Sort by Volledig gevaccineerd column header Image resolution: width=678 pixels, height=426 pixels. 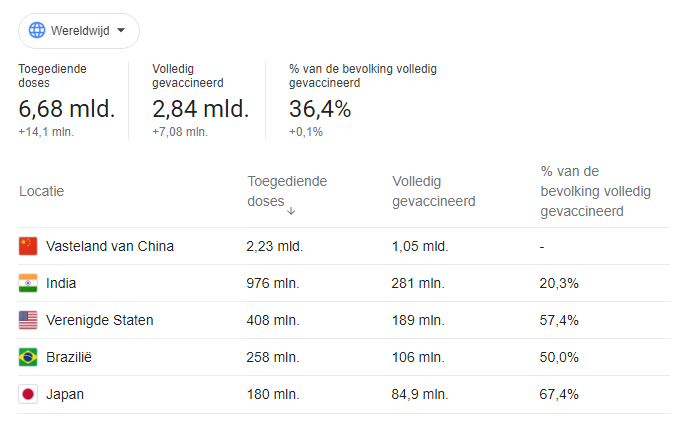pyautogui.click(x=433, y=191)
